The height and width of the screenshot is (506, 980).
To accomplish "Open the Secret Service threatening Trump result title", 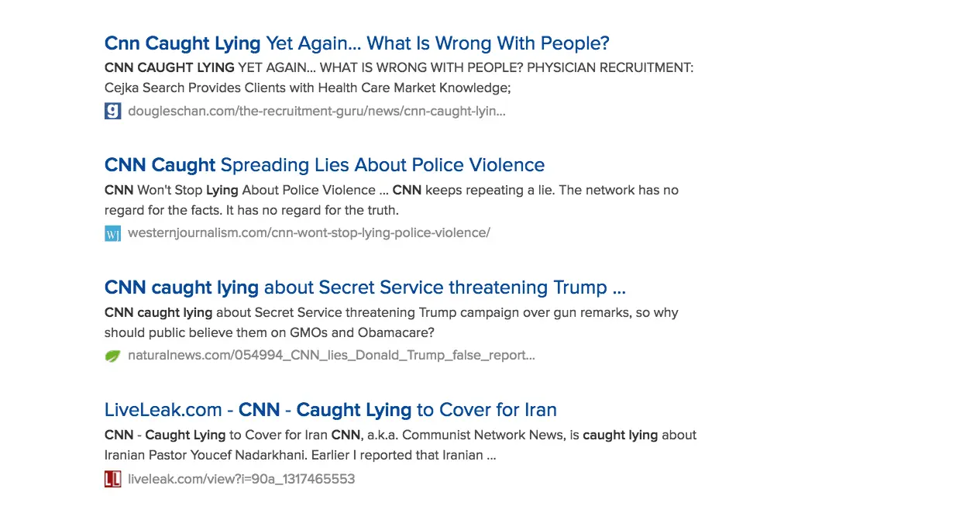I will pyautogui.click(x=364, y=287).
